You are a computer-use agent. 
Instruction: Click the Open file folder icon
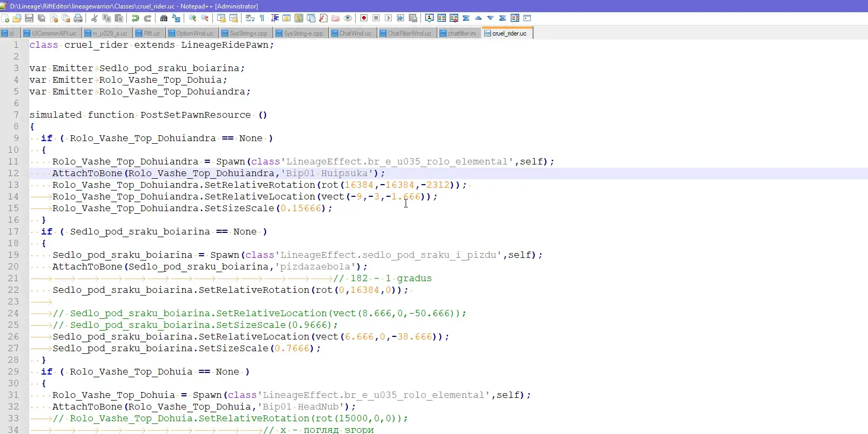click(x=17, y=18)
